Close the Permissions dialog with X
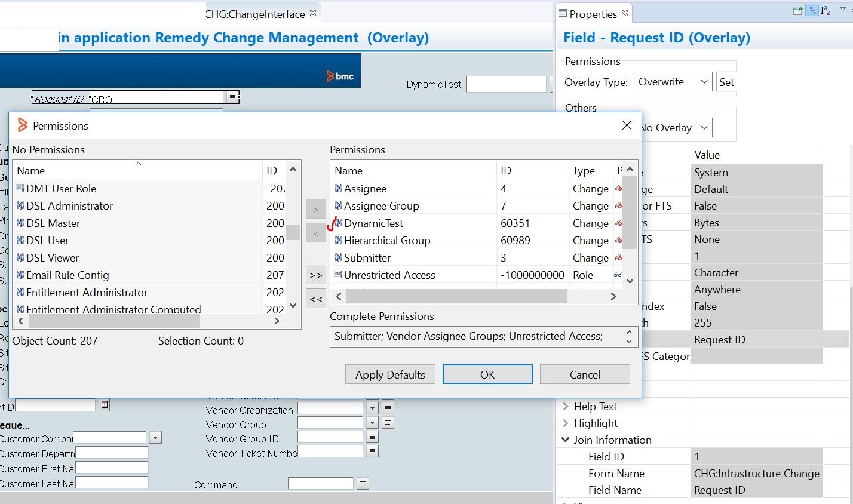 627,125
